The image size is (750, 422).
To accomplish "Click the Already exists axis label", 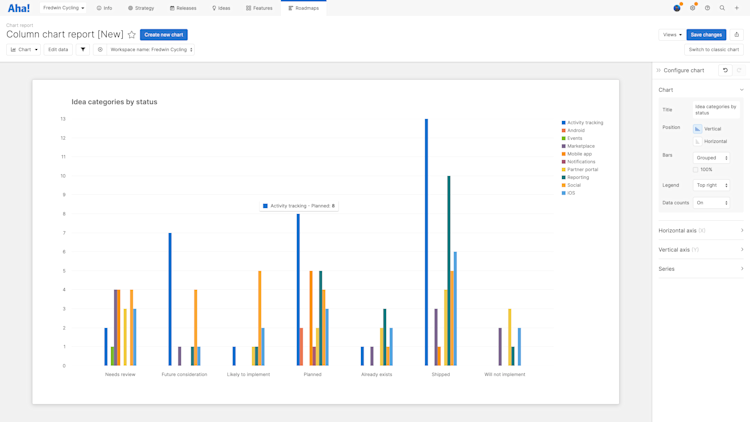I will click(376, 375).
